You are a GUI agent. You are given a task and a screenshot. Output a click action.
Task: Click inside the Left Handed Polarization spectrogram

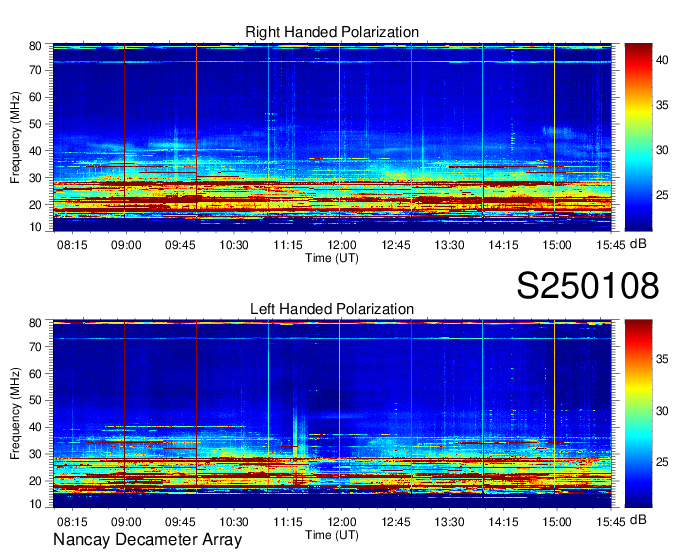pyautogui.click(x=332, y=414)
